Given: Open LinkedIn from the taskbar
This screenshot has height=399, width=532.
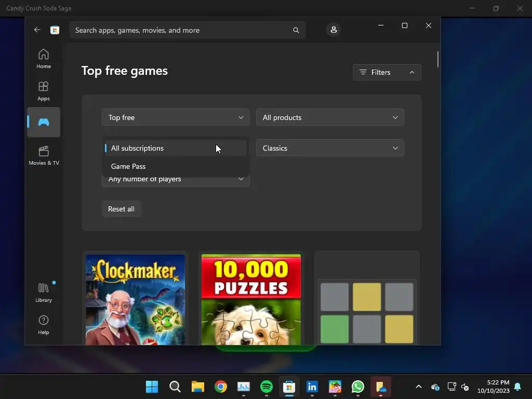Looking at the screenshot, I should [x=312, y=387].
